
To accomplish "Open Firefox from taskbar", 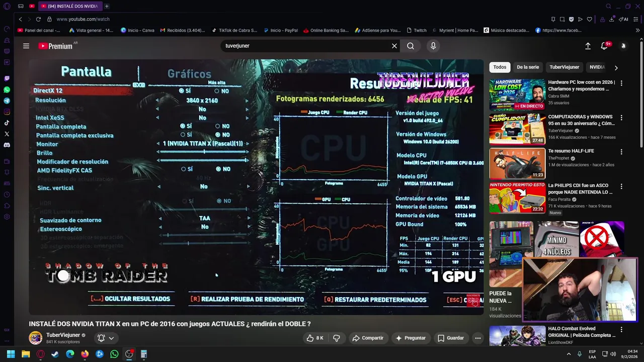I will 85,354.
